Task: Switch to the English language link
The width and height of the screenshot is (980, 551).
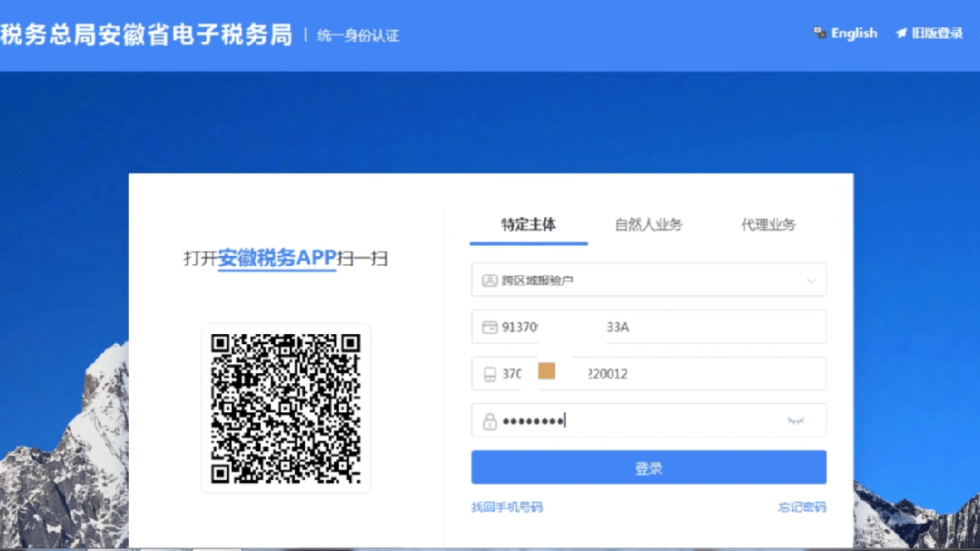Action: pyautogui.click(x=854, y=33)
